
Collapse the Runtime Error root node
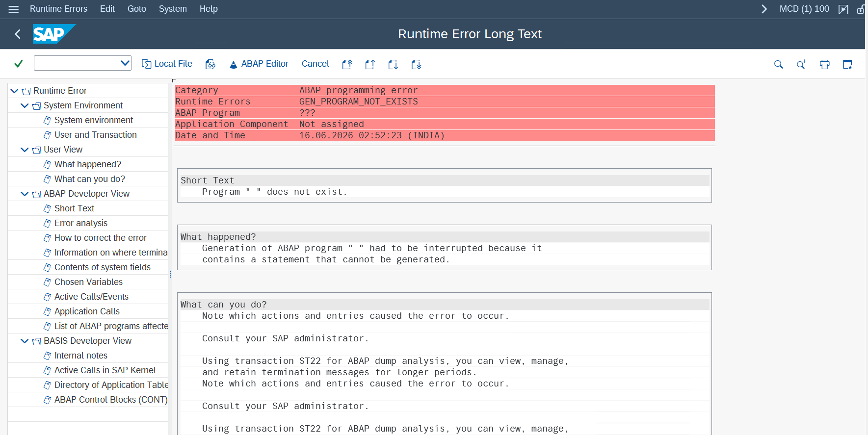coord(14,91)
